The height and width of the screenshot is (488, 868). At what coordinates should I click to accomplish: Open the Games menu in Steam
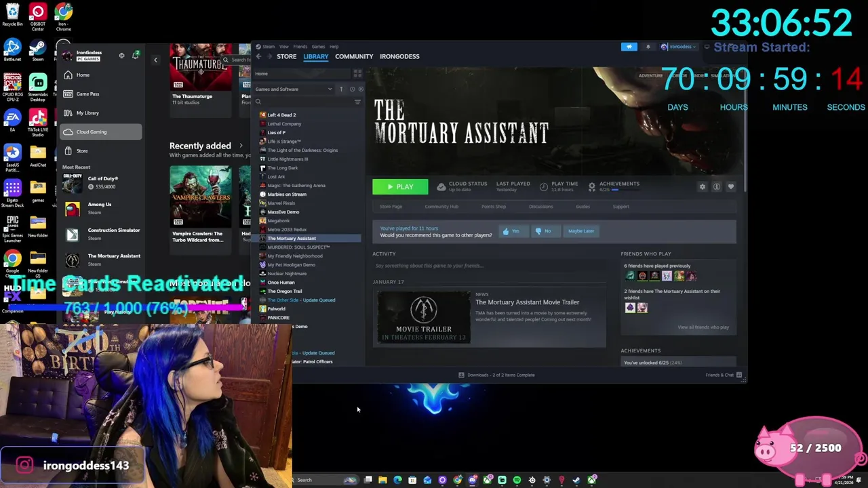(318, 47)
